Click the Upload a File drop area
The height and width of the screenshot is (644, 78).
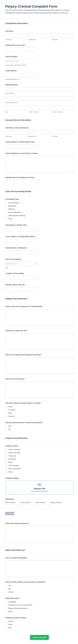tap(39, 487)
